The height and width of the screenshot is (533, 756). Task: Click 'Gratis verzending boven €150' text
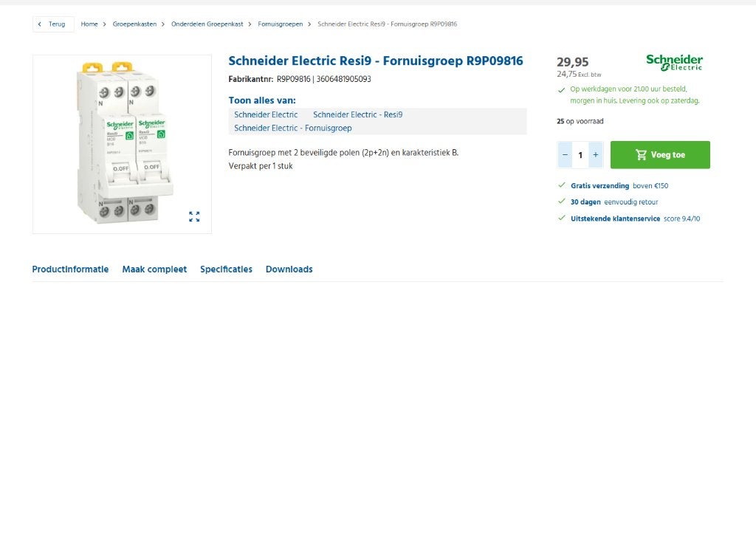(619, 185)
